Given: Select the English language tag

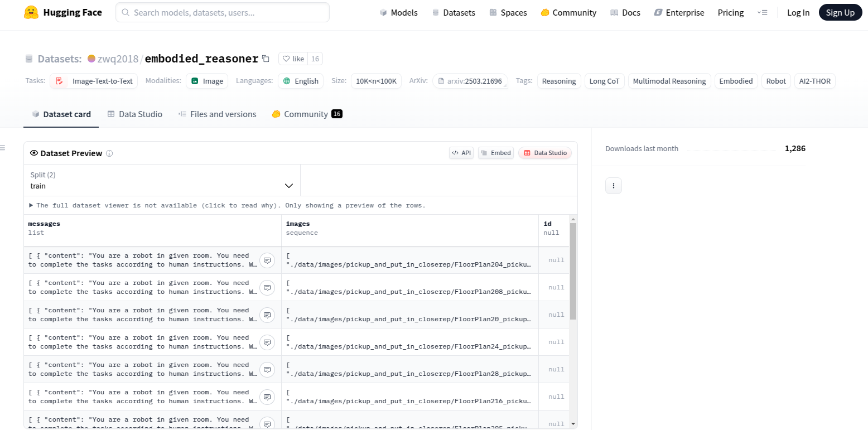Looking at the screenshot, I should pos(301,81).
